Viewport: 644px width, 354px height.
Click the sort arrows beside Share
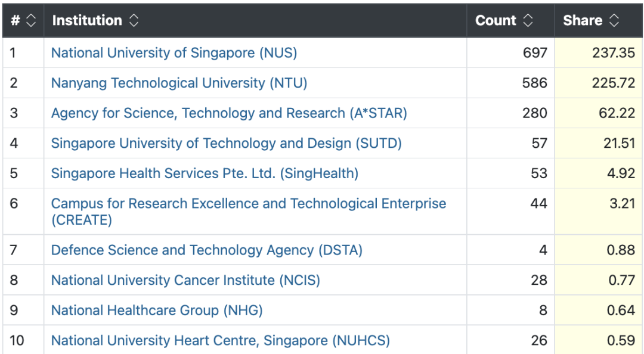click(x=614, y=21)
